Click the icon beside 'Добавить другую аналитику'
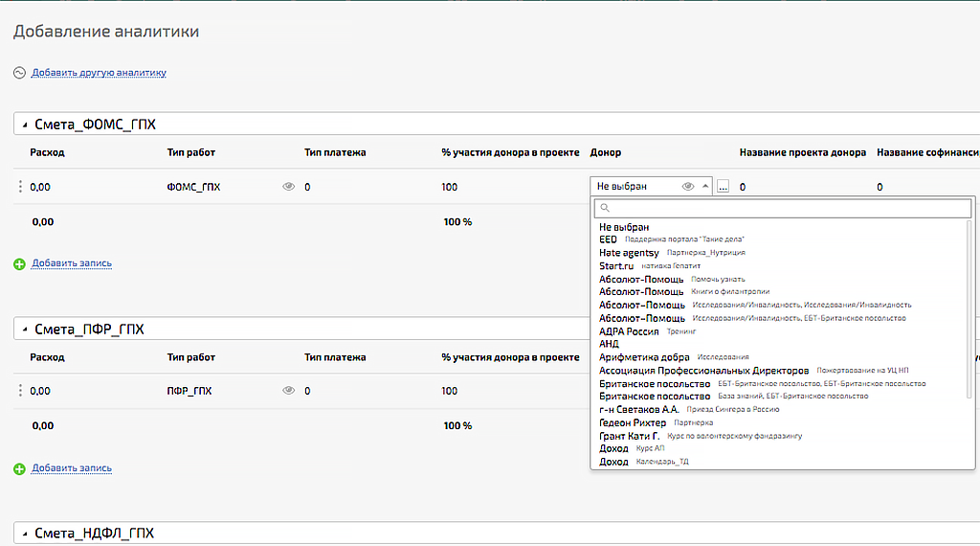980x546 pixels. 19,73
